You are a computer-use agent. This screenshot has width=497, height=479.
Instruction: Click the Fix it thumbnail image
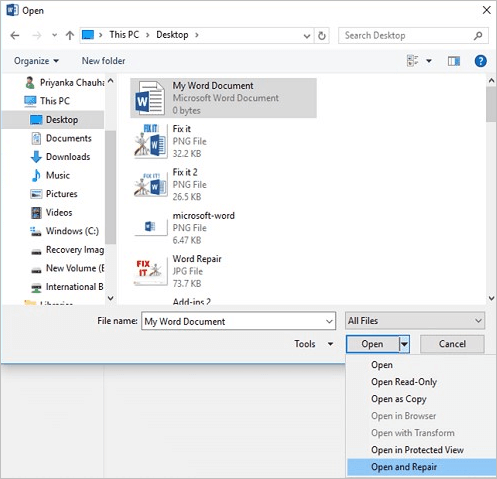(150, 141)
